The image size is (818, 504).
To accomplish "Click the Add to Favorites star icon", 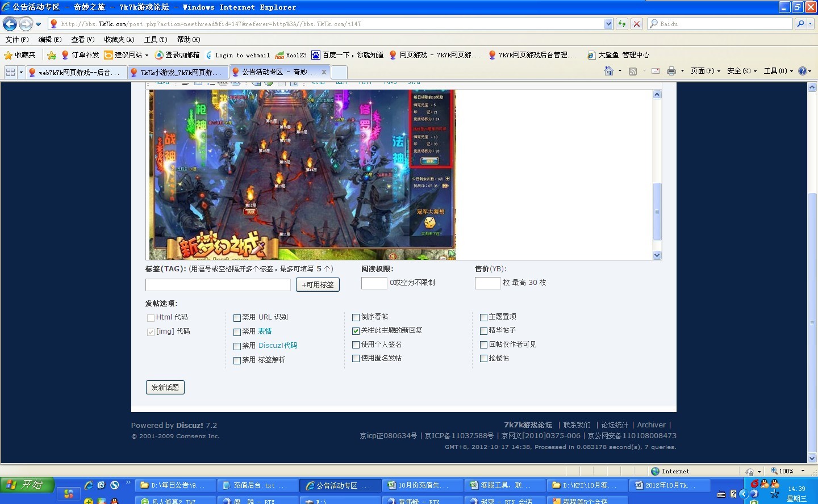I will tap(52, 55).
